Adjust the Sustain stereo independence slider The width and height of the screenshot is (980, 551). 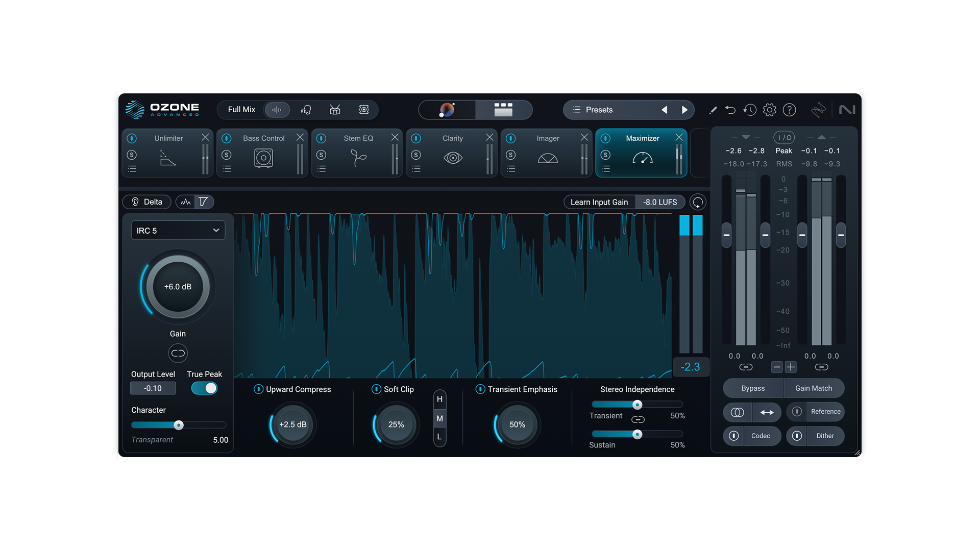636,434
